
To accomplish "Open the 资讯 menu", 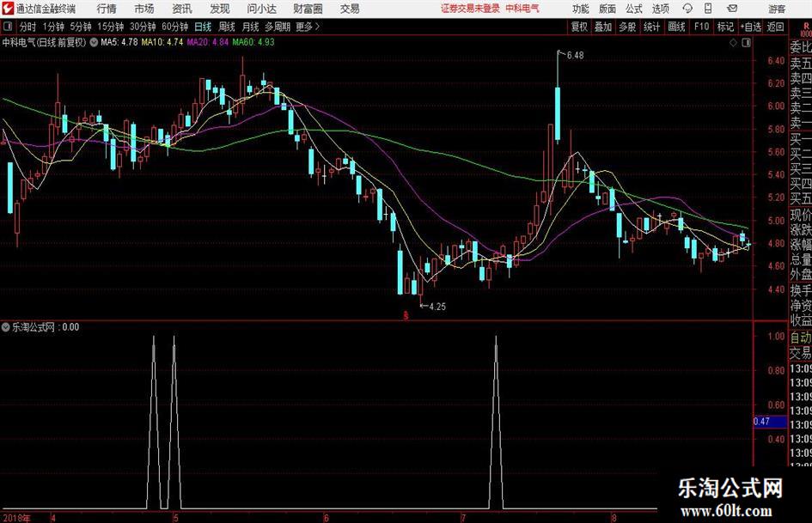I will 182,9.
